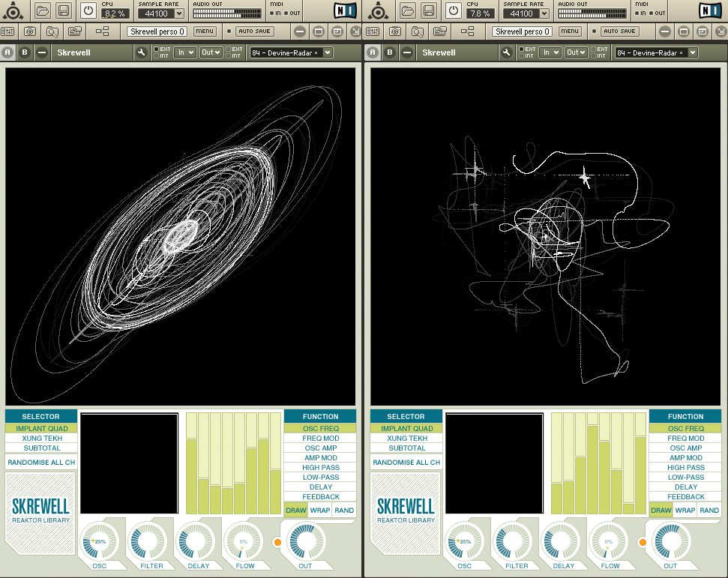Click the orange indicator beside OUT knob, left window
Screen dimensions: 728x578
(277, 542)
